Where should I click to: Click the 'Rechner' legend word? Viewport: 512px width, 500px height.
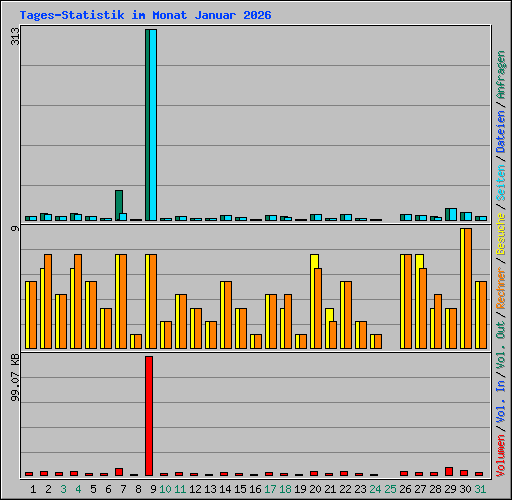point(501,288)
